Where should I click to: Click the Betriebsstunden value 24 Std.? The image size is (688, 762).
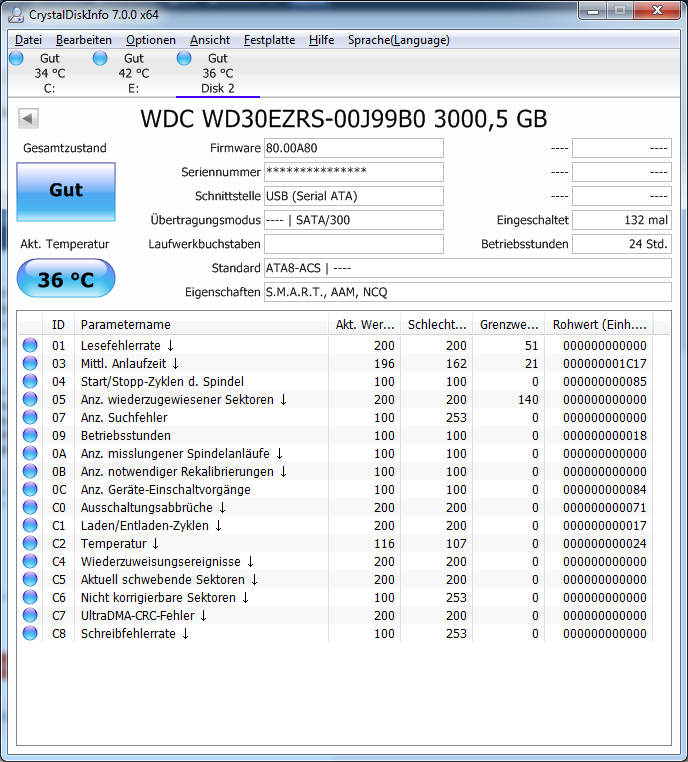coord(622,244)
